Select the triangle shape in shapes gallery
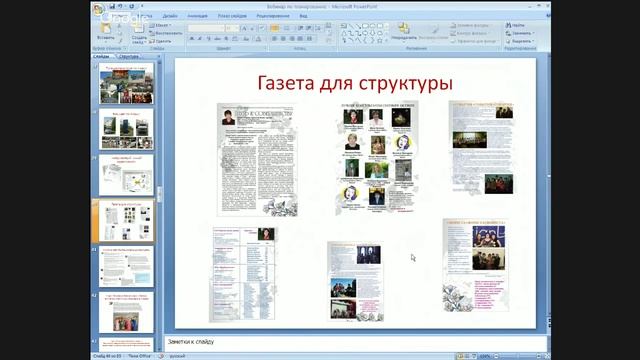This screenshot has height=360, width=640. [344, 33]
